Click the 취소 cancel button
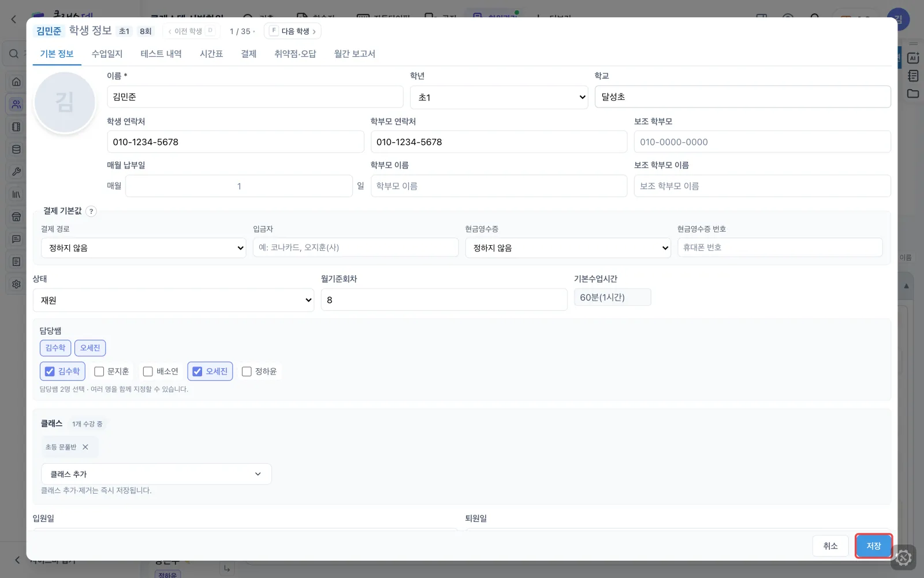This screenshot has height=578, width=924. click(x=830, y=546)
